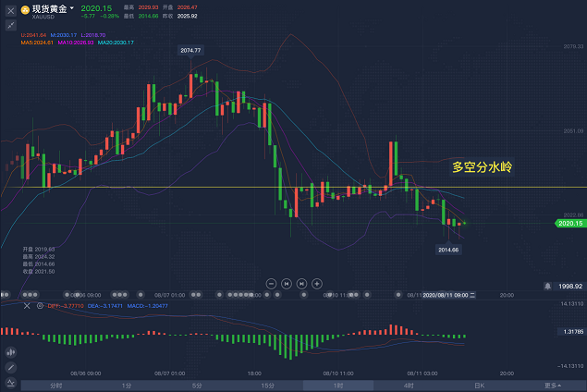
Task: Open the chart type candlestick icon
Action: [10, 352]
